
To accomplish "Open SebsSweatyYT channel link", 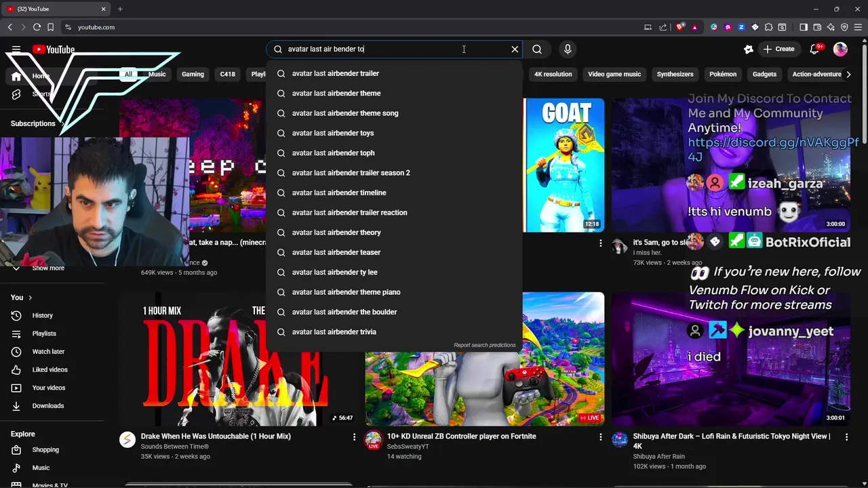I will pyautogui.click(x=408, y=447).
